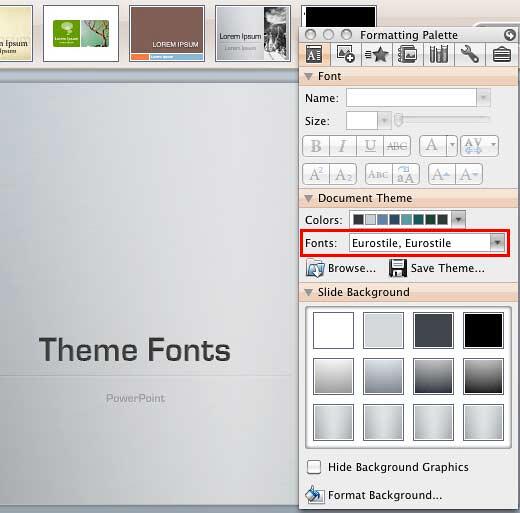Open the Formatting Palette tab icon

[x=314, y=54]
